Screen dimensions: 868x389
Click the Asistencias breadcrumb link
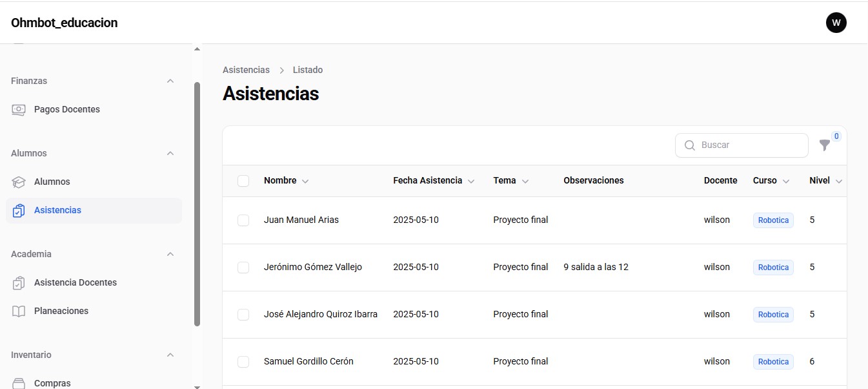pos(246,70)
